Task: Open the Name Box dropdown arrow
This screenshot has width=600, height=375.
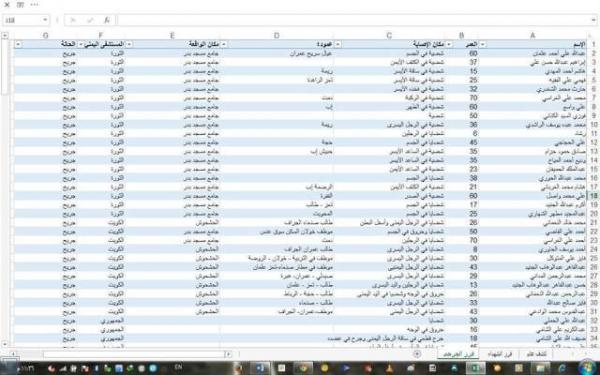Action: pyautogui.click(x=45, y=20)
